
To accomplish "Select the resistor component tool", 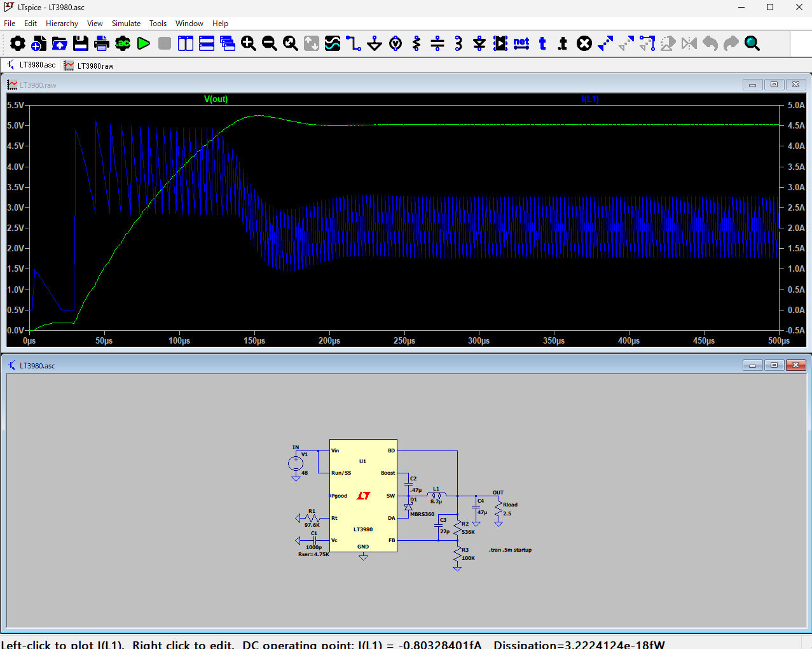I will (416, 43).
